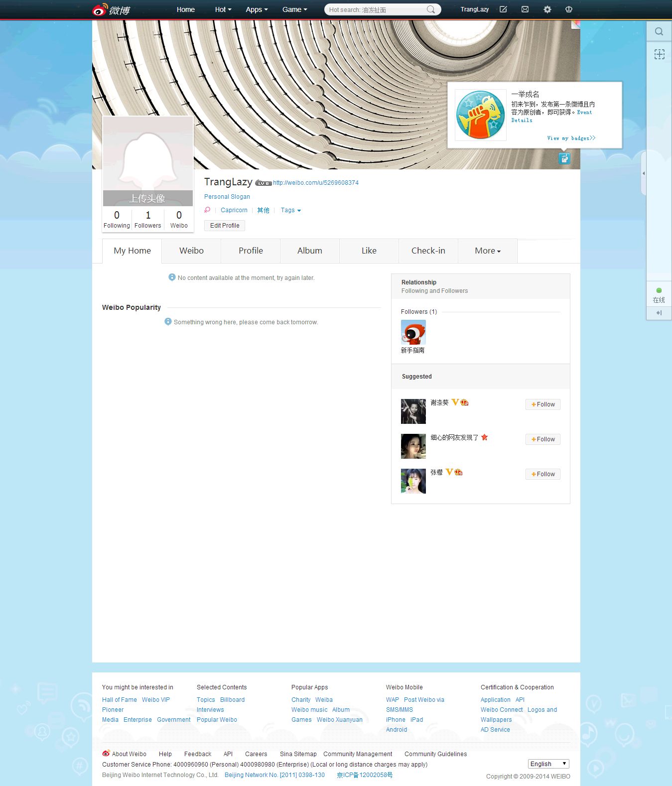This screenshot has width=672, height=786.
Task: Open 谢涤葵's avatar thumbnail
Action: point(413,411)
